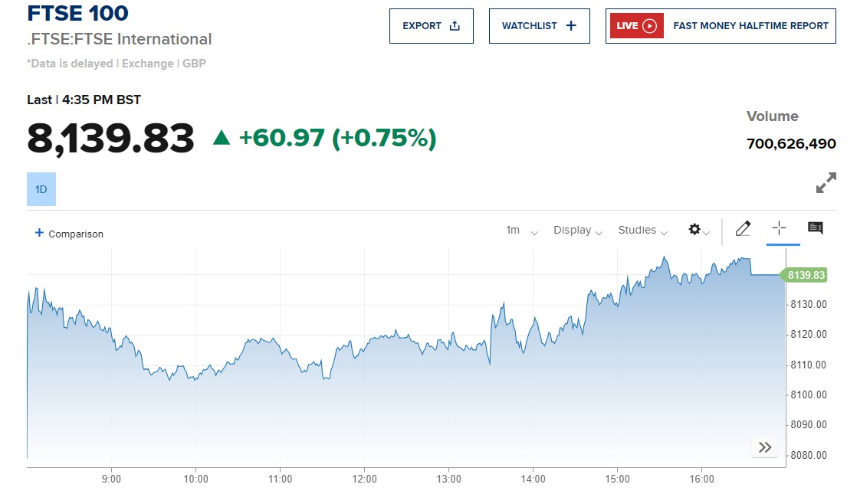Click the upload icon in the Export button
Image resolution: width=847 pixels, height=504 pixels.
click(455, 26)
